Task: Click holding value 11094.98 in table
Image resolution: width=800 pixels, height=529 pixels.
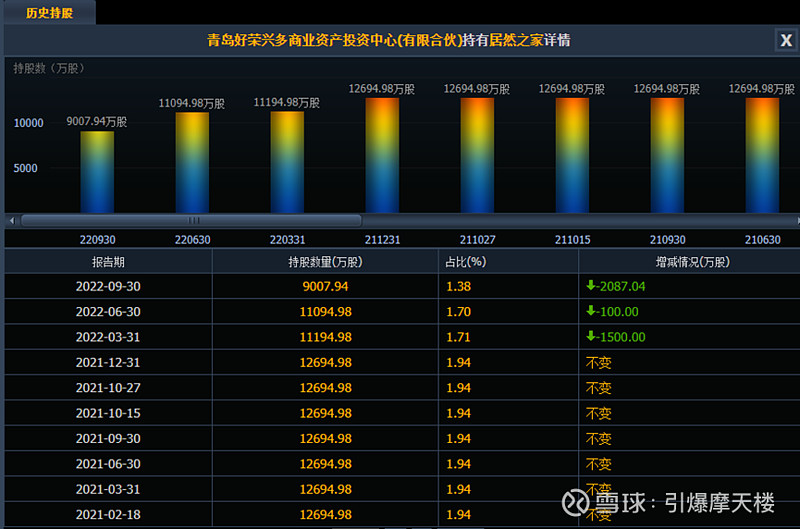Action: [325, 312]
